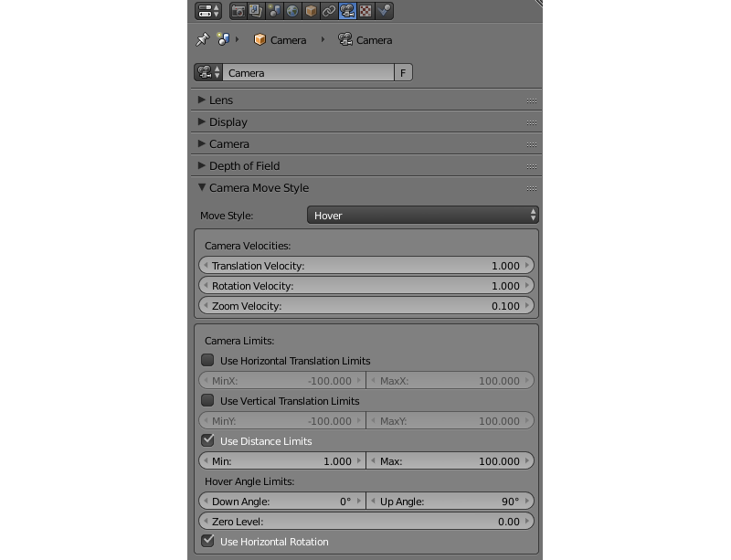This screenshot has width=731, height=560.
Task: Click the Zoom Velocity slider field
Action: (366, 305)
